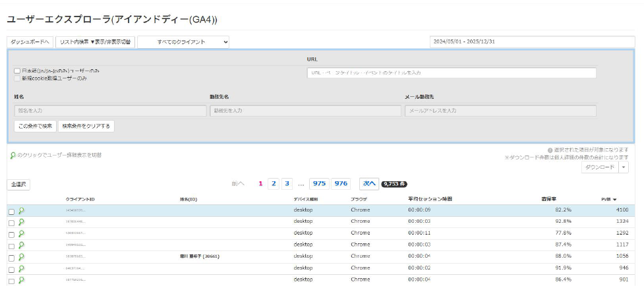Open user details for the 4100 PV row
This screenshot has height=290, width=644.
22,211
